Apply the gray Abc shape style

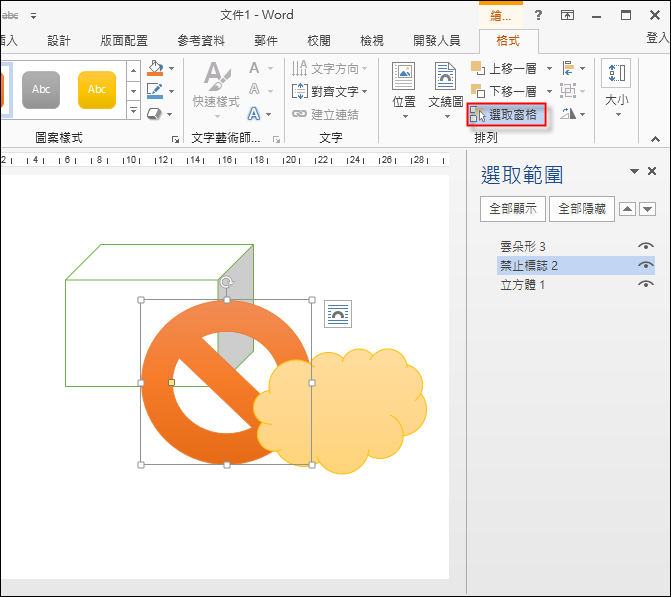click(x=41, y=89)
